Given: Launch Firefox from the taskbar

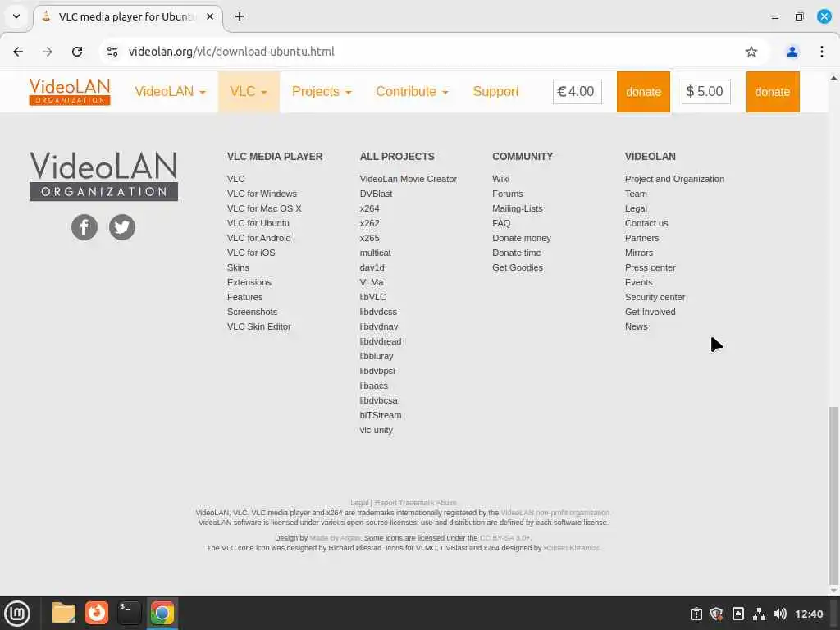Looking at the screenshot, I should click(97, 613).
